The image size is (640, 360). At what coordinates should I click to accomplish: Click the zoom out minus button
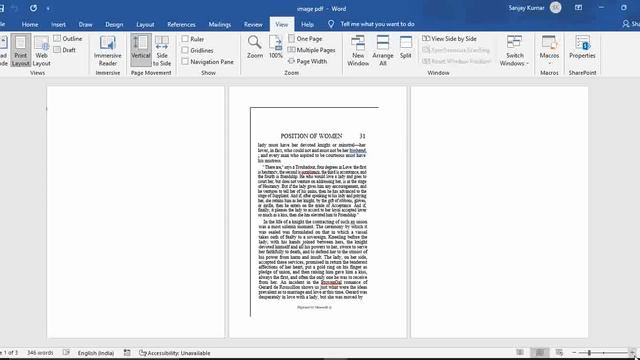574,352
